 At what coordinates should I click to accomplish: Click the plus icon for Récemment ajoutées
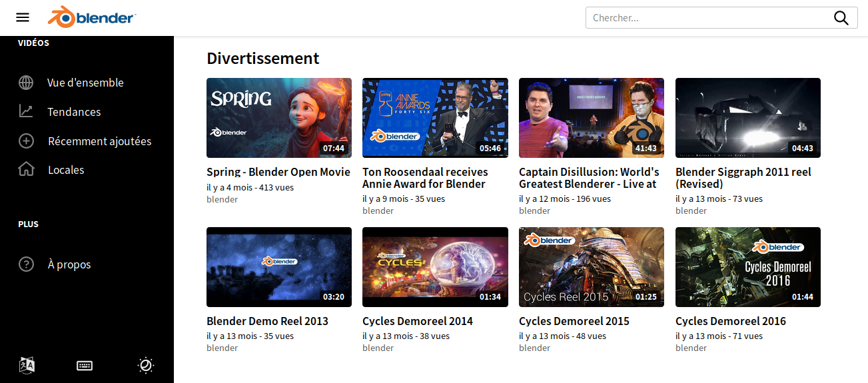click(x=26, y=141)
